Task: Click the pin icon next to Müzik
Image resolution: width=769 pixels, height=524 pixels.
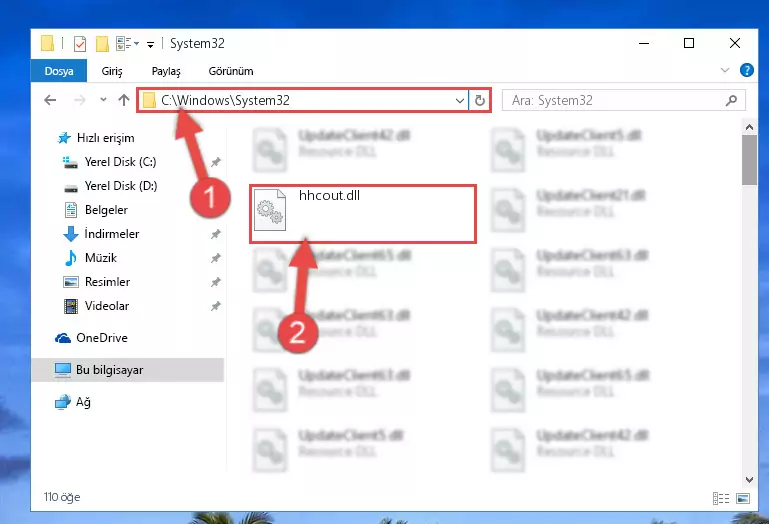Action: [215, 258]
